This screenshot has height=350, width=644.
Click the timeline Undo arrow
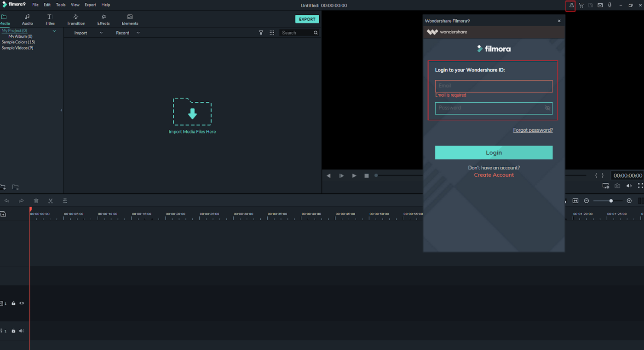7,201
